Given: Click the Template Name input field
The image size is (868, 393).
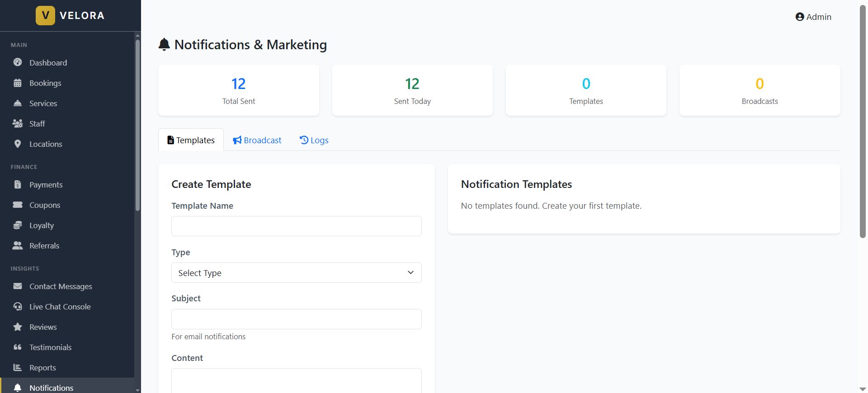Looking at the screenshot, I should tap(296, 226).
